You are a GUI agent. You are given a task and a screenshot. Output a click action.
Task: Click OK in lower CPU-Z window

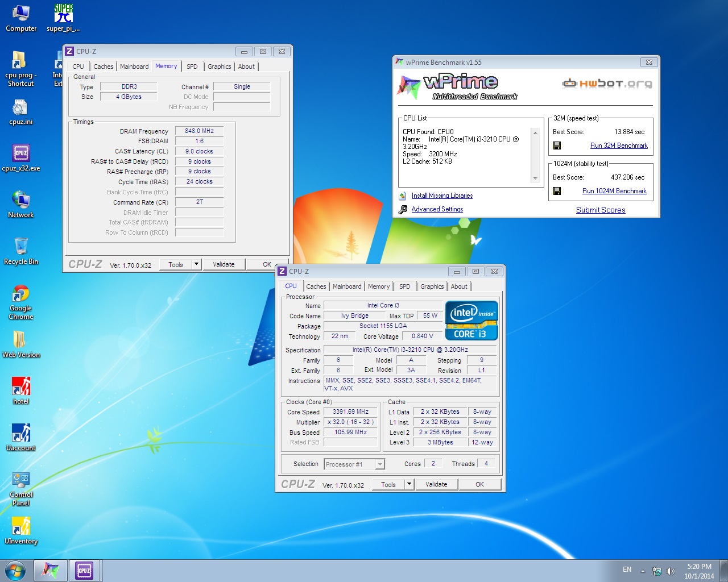point(479,484)
